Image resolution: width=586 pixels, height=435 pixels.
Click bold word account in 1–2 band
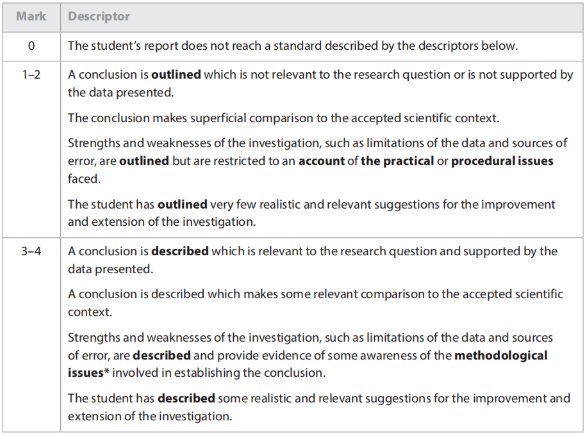click(x=321, y=161)
